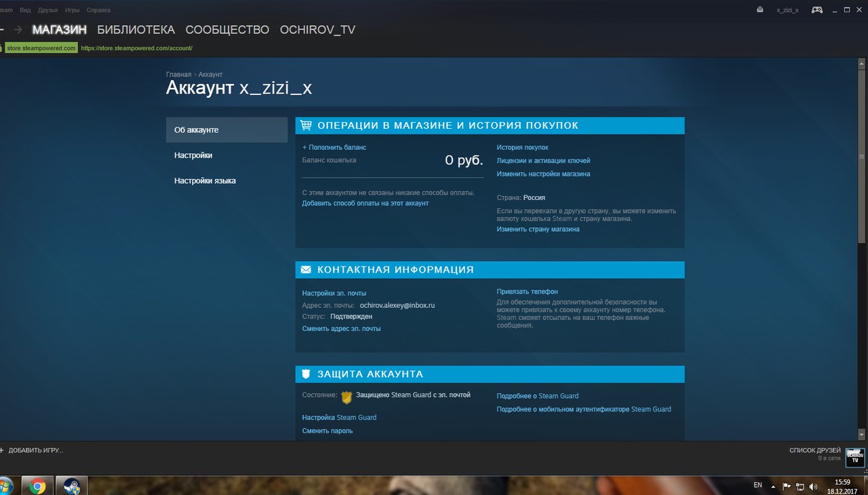868x495 pixels.
Task: Open the x_zizi_x account menu at top
Action: tap(787, 11)
